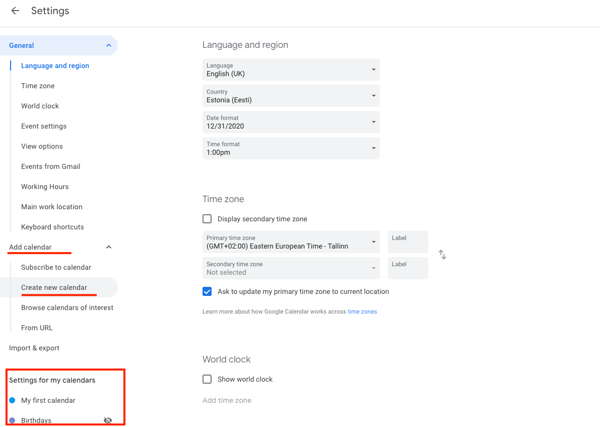Open Import & export settings
600x427 pixels.
pyautogui.click(x=34, y=348)
